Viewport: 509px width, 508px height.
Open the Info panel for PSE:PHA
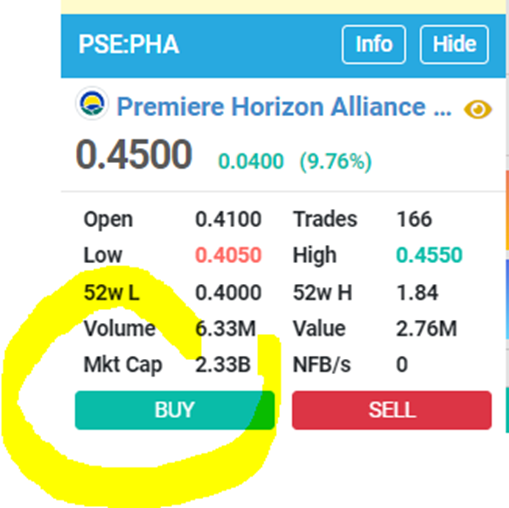(x=374, y=44)
